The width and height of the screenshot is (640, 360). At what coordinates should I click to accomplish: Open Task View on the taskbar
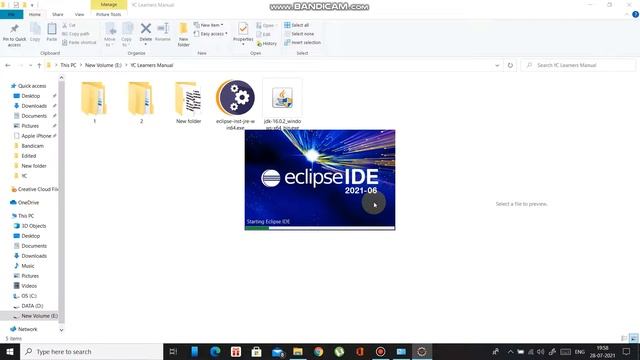tap(173, 351)
